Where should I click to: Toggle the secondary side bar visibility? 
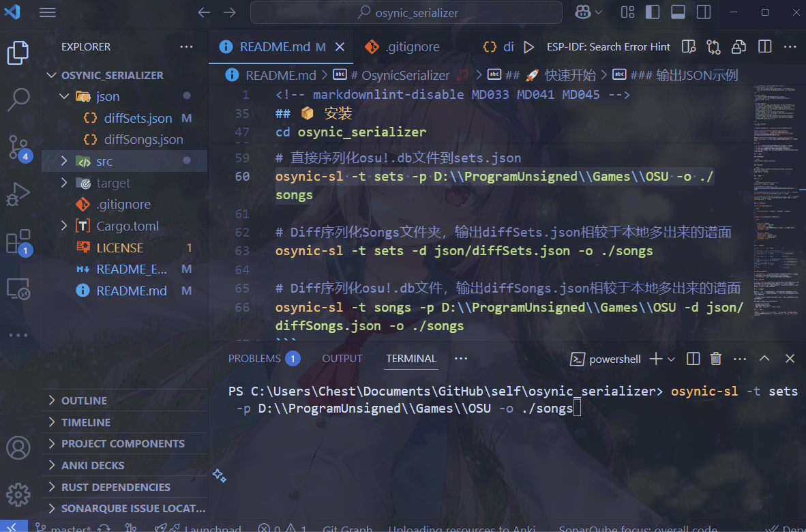pyautogui.click(x=704, y=12)
